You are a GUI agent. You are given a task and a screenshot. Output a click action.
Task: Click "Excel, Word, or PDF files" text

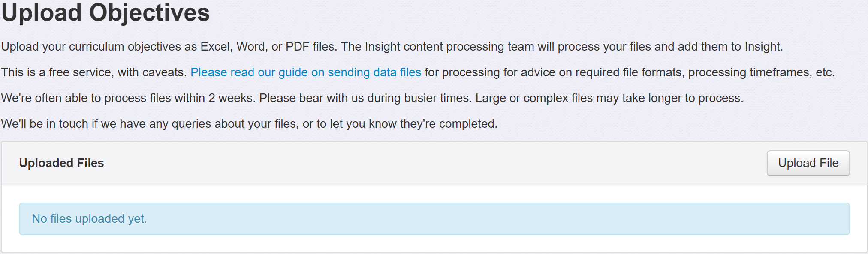[x=267, y=47]
